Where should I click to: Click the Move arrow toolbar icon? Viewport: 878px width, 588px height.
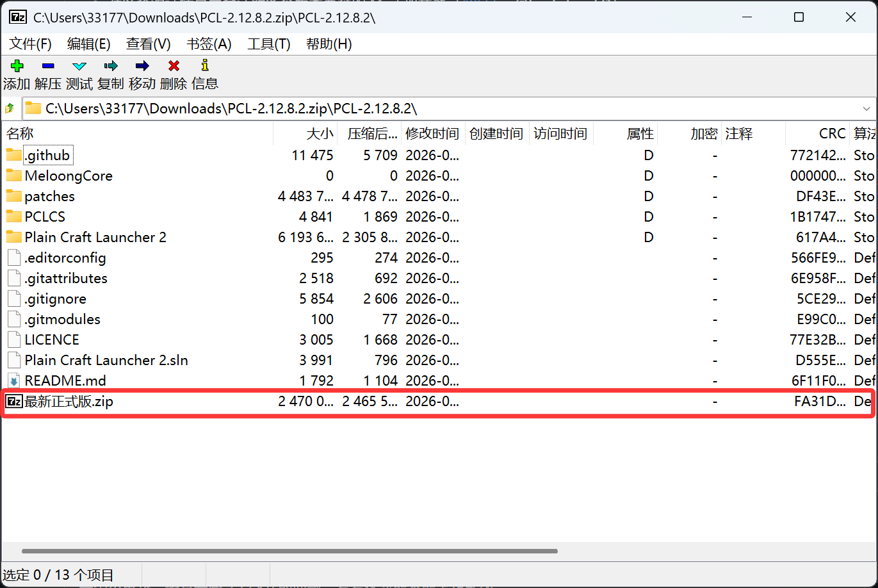point(142,66)
